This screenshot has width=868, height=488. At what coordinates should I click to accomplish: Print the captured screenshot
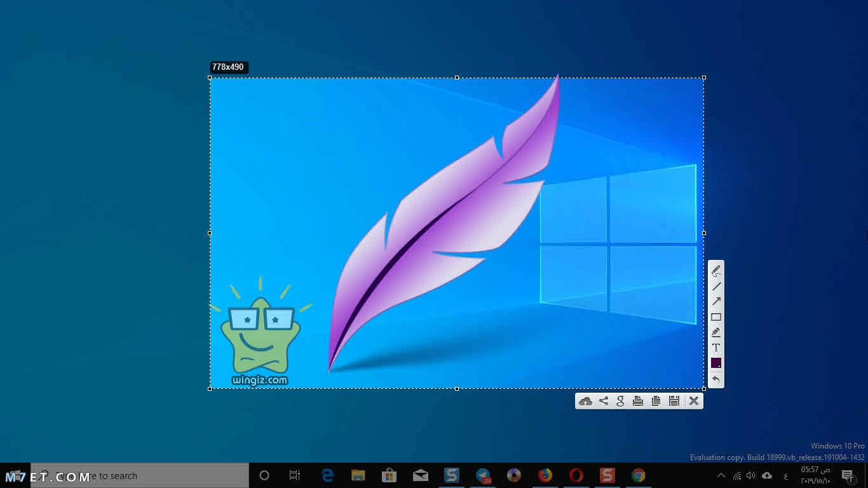pos(638,401)
